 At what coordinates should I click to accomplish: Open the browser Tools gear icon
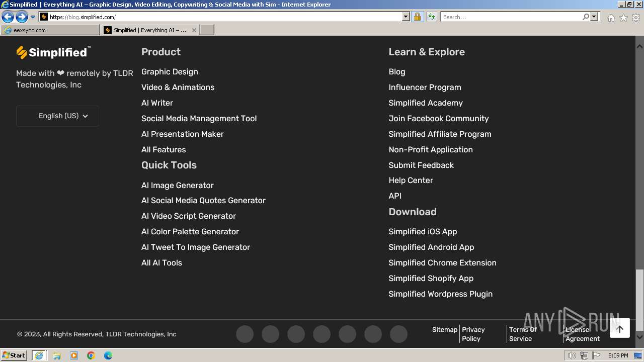pos(636,18)
